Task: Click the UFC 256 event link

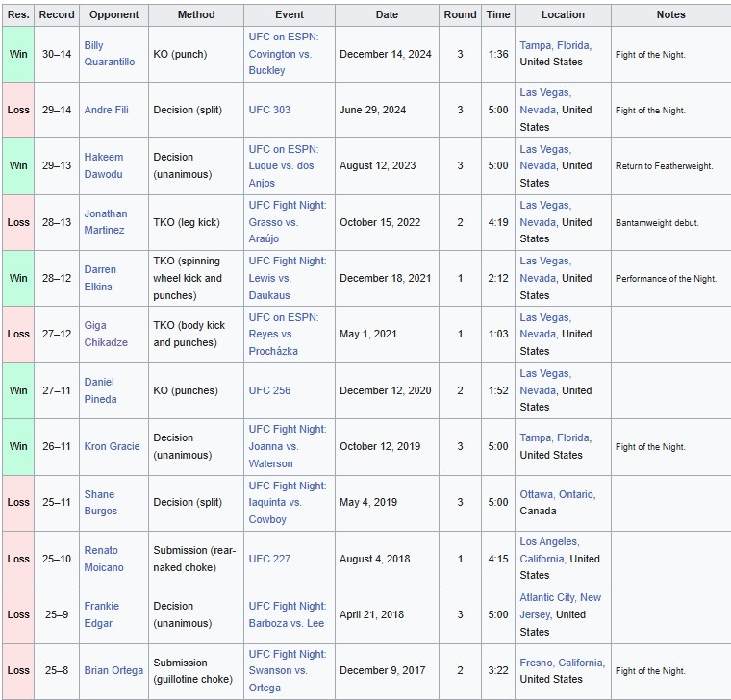Action: pyautogui.click(x=269, y=390)
